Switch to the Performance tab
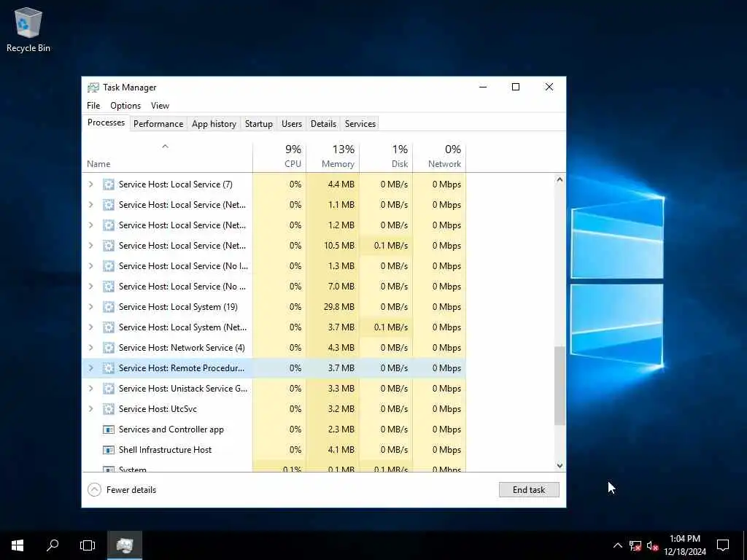747x560 pixels. [x=158, y=124]
